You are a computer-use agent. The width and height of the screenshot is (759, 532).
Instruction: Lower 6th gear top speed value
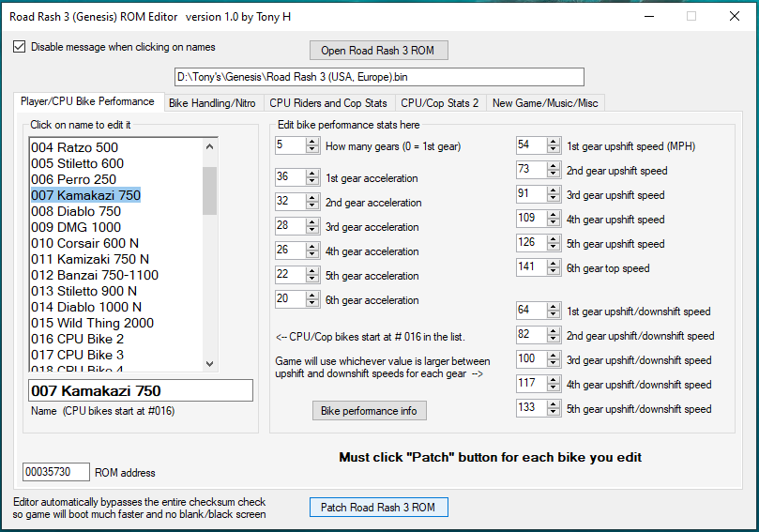(554, 271)
